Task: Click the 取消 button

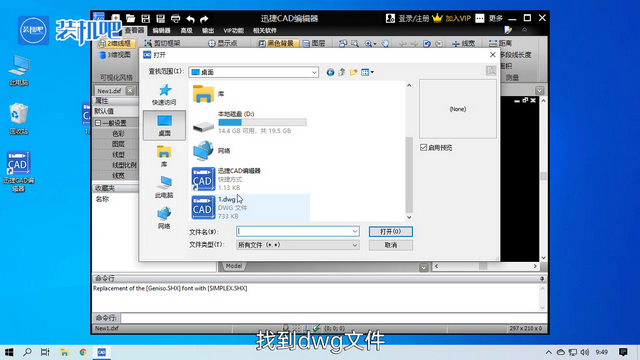Action: tap(391, 245)
